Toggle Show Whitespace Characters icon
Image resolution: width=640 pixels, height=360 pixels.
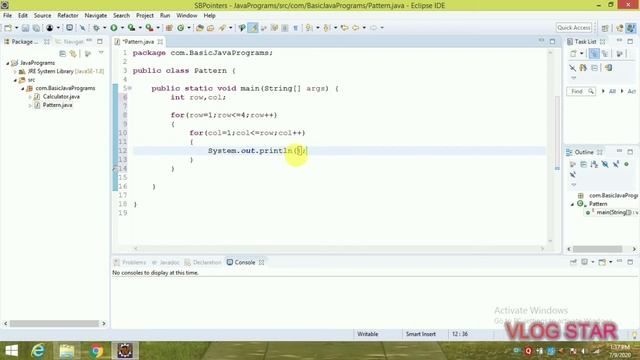pyautogui.click(x=296, y=28)
